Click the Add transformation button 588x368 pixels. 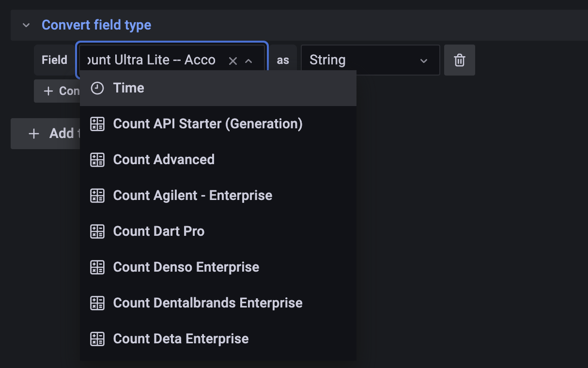pos(46,134)
